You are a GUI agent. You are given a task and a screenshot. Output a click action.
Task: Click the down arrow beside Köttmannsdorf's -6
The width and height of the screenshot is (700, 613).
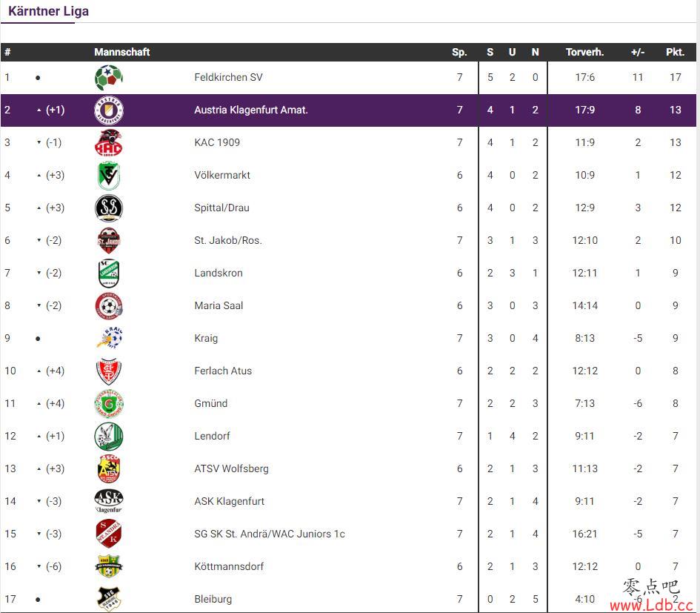pos(39,566)
